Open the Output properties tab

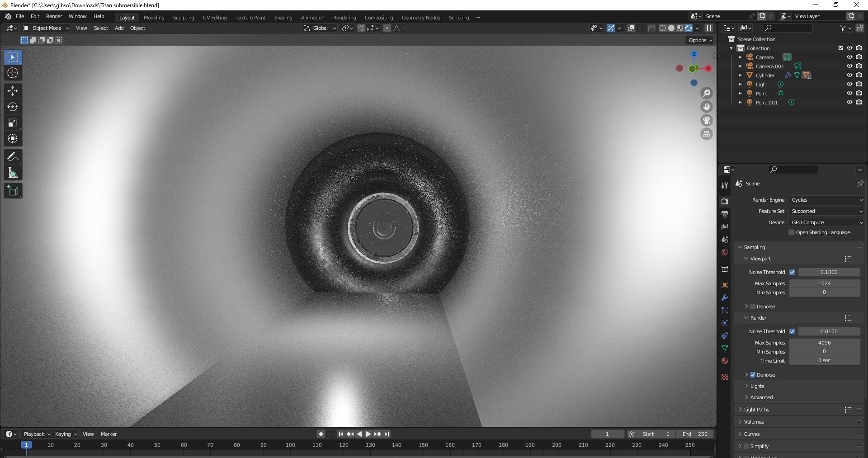click(725, 214)
